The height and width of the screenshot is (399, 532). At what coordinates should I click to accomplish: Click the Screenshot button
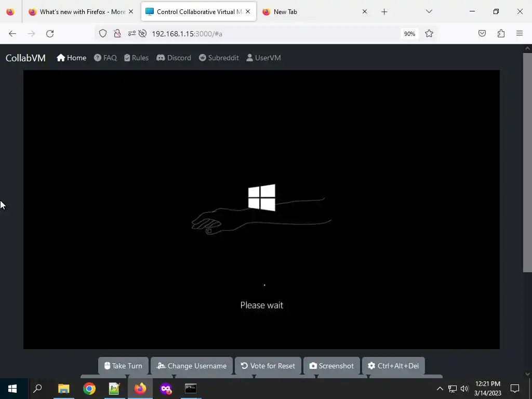tap(331, 366)
